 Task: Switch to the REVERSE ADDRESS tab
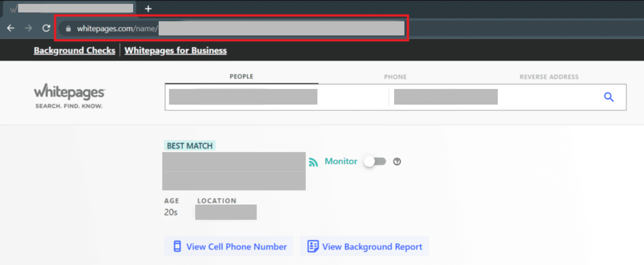[x=549, y=77]
